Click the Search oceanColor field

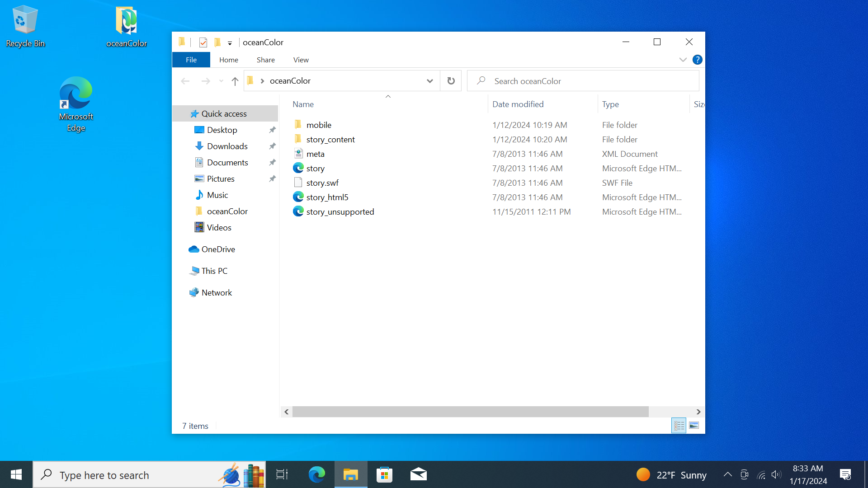coord(583,81)
